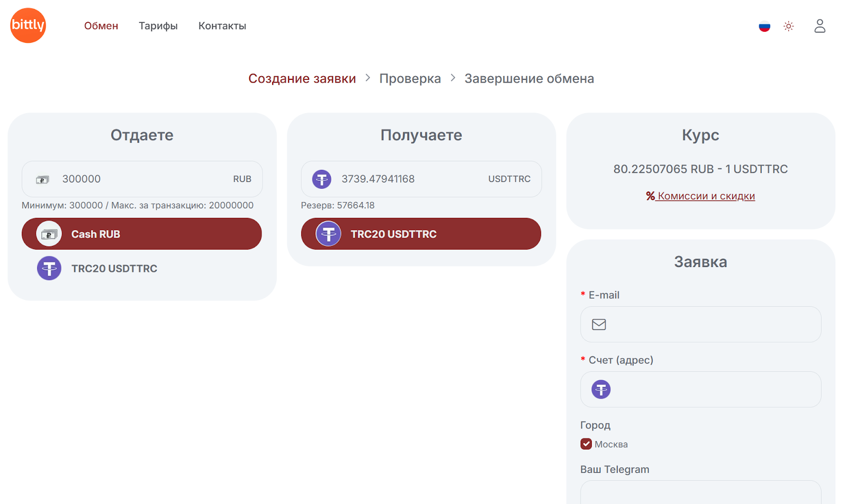Viewport: 847px width, 504px height.
Task: Toggle light/dark theme sun icon
Action: pos(789,26)
